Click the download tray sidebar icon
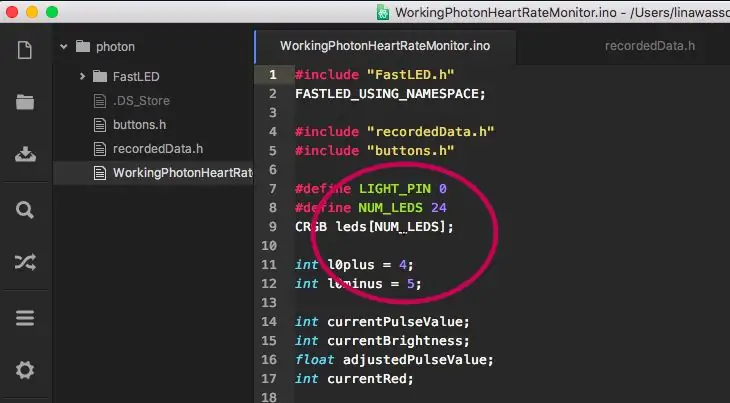 pyautogui.click(x=25, y=154)
